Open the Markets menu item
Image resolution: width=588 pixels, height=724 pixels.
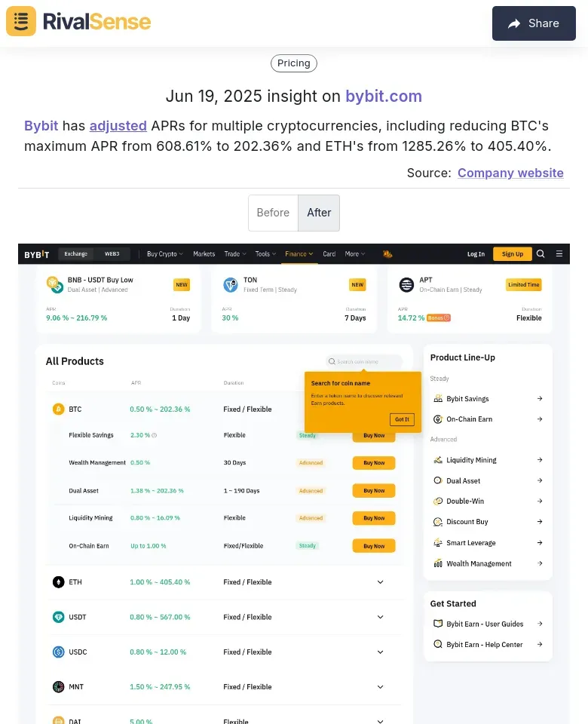point(204,254)
